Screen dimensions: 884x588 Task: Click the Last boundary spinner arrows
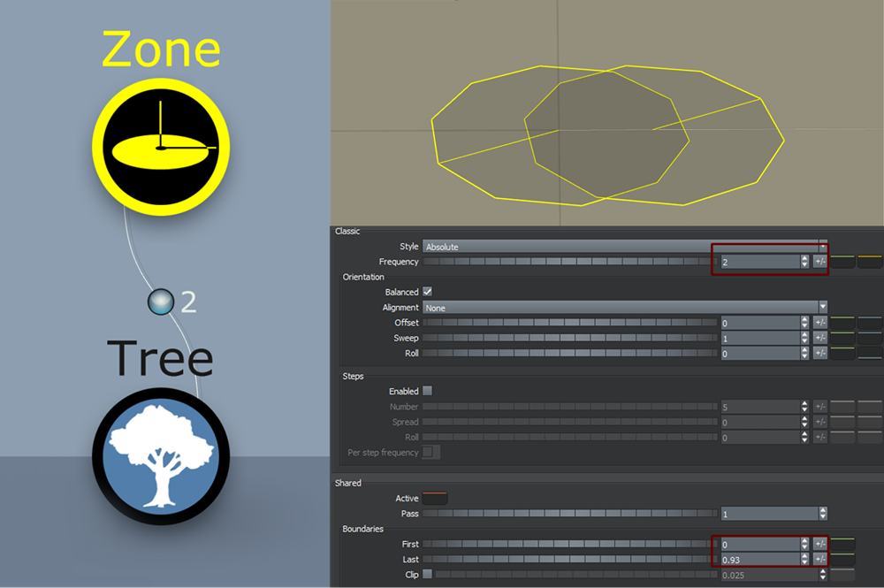pyautogui.click(x=804, y=559)
